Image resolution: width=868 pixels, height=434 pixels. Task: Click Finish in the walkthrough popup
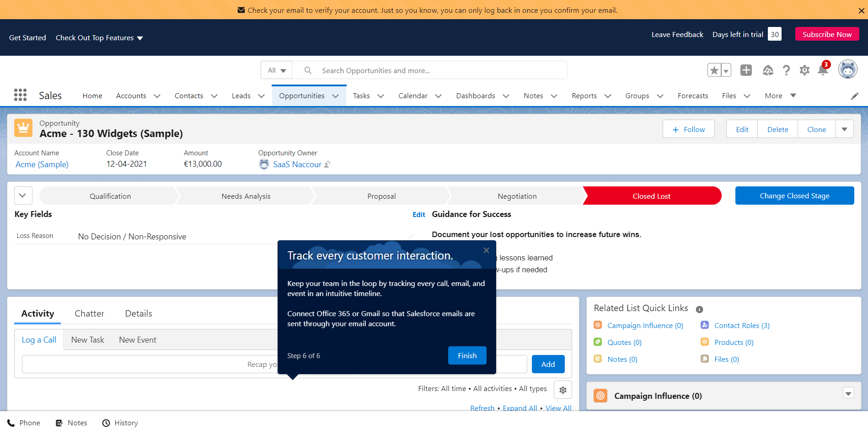467,355
